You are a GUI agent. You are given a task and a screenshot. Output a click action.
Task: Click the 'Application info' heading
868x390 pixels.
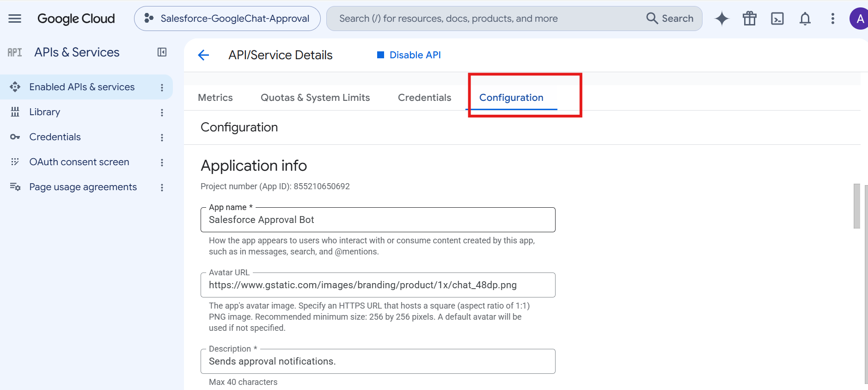point(254,166)
